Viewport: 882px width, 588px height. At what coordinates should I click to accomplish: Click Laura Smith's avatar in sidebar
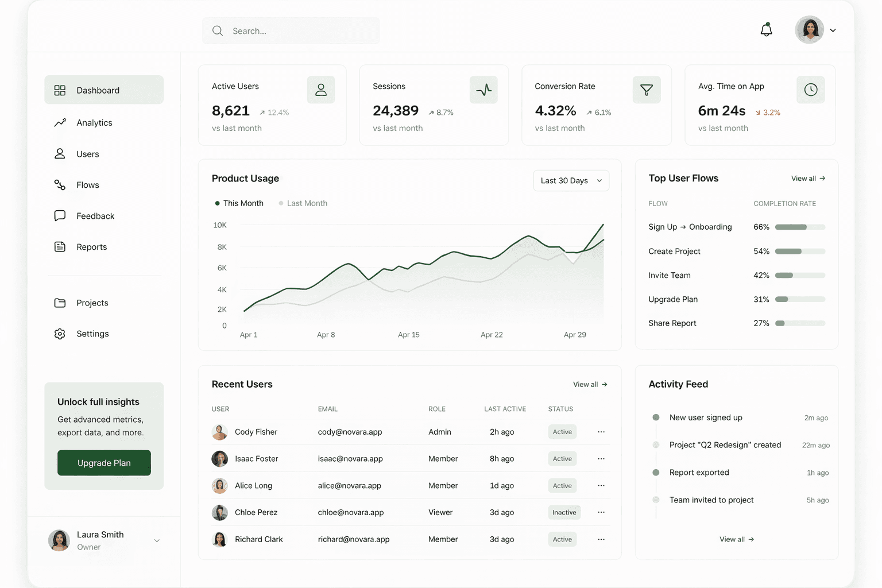(59, 540)
